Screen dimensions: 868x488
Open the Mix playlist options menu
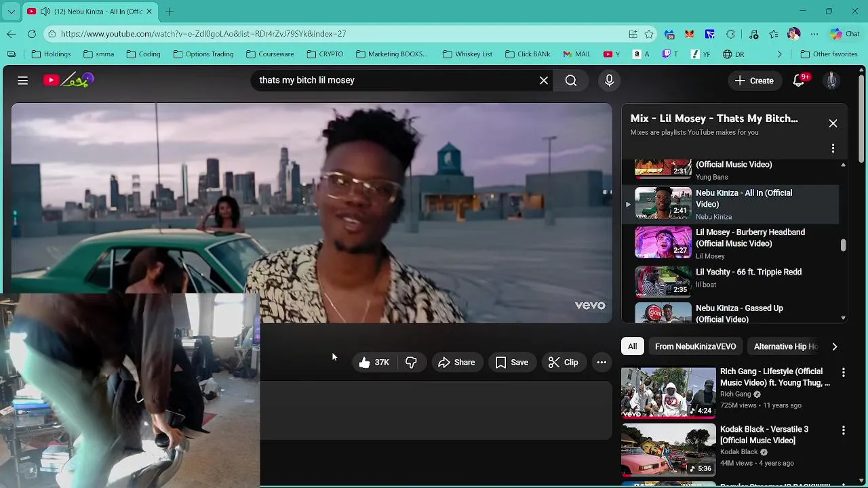pyautogui.click(x=833, y=148)
